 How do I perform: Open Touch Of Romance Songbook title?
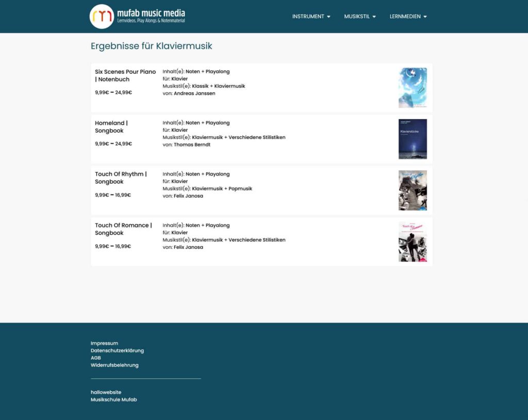point(123,229)
